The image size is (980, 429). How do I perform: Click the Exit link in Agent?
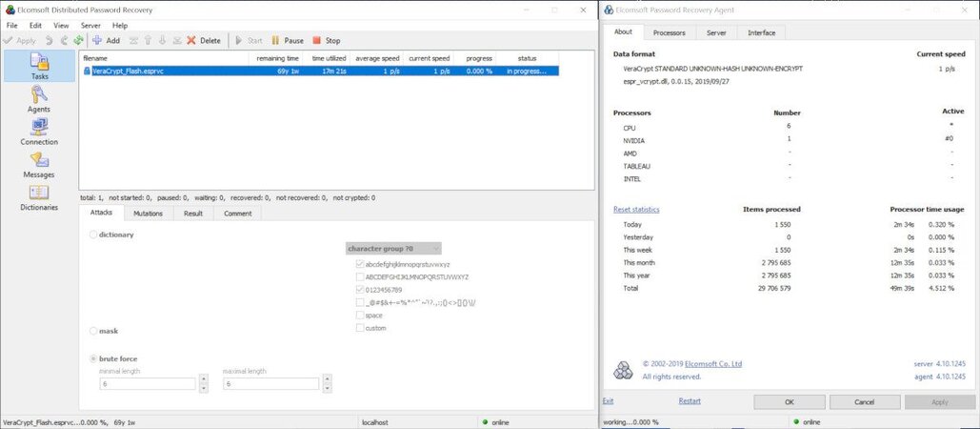pyautogui.click(x=608, y=400)
